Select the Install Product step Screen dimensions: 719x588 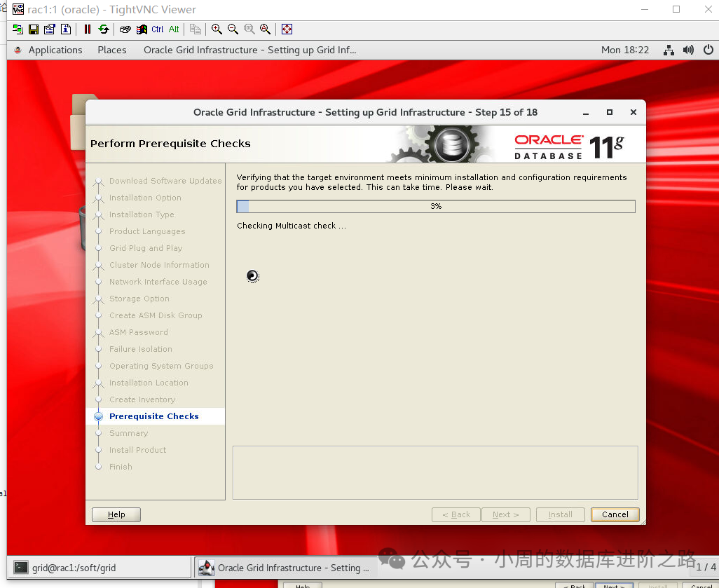[137, 450]
